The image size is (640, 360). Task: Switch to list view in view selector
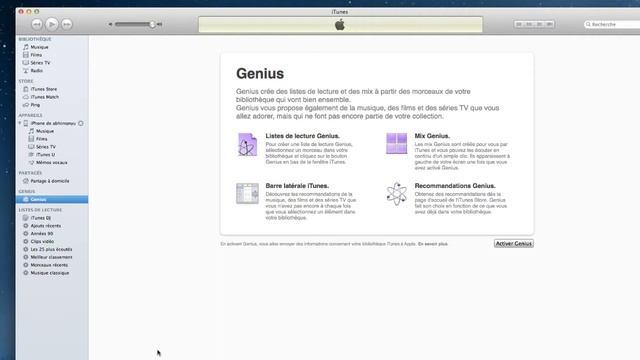tap(519, 24)
